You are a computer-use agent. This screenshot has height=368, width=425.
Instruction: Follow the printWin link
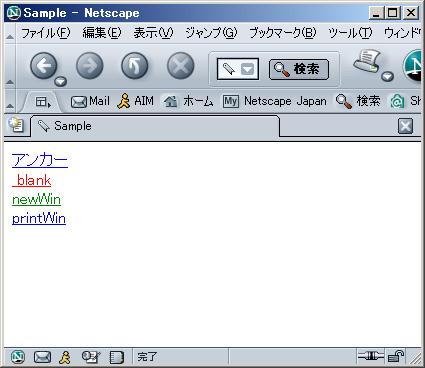(39, 219)
